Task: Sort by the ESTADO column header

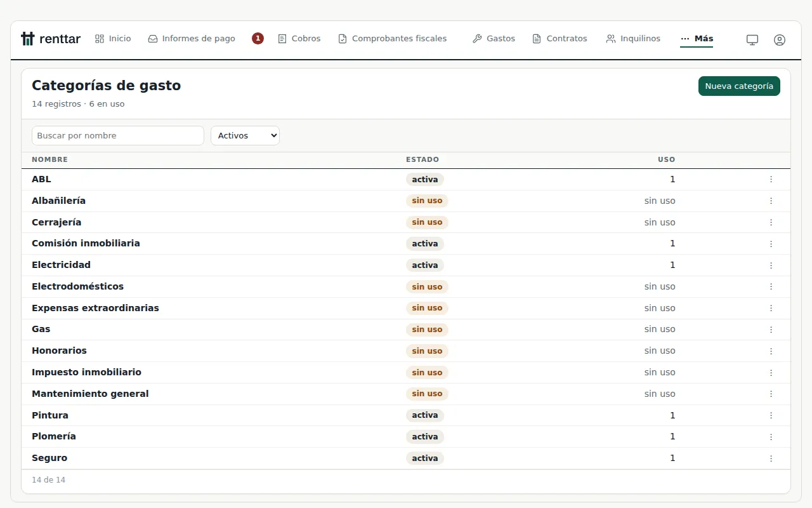Action: 422,159
